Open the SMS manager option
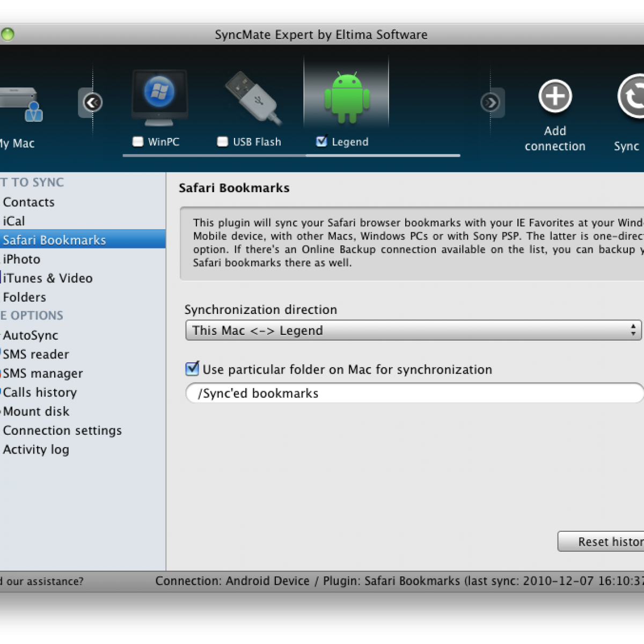The image size is (644, 644). tap(43, 374)
